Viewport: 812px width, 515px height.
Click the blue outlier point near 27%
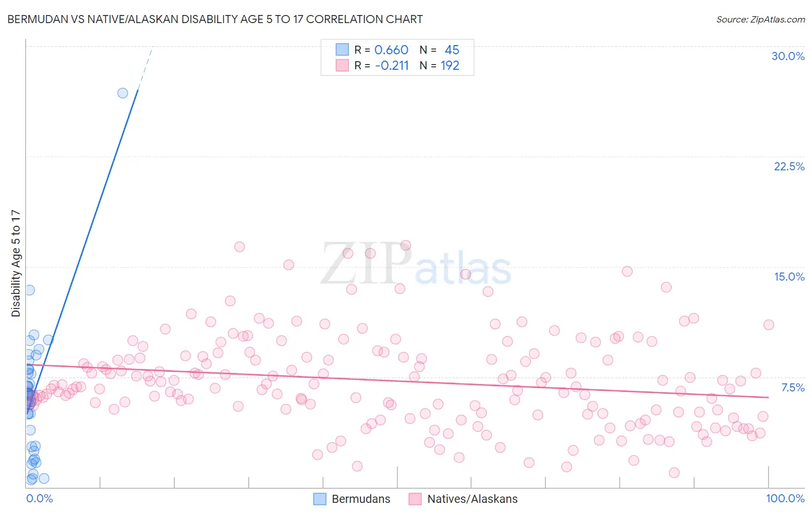pyautogui.click(x=122, y=93)
